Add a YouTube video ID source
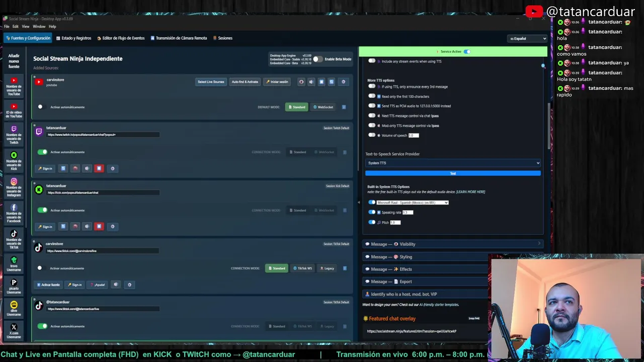This screenshot has width=644, height=362. tap(14, 111)
